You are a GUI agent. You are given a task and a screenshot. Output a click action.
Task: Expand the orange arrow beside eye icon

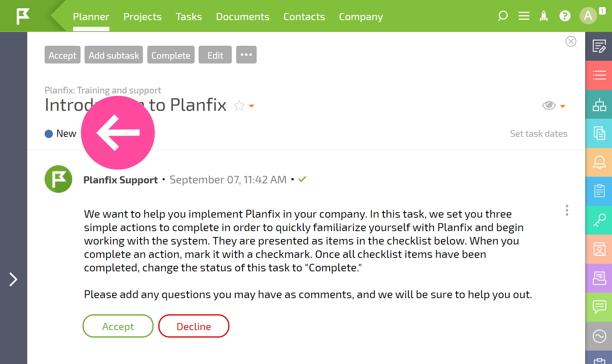point(563,106)
